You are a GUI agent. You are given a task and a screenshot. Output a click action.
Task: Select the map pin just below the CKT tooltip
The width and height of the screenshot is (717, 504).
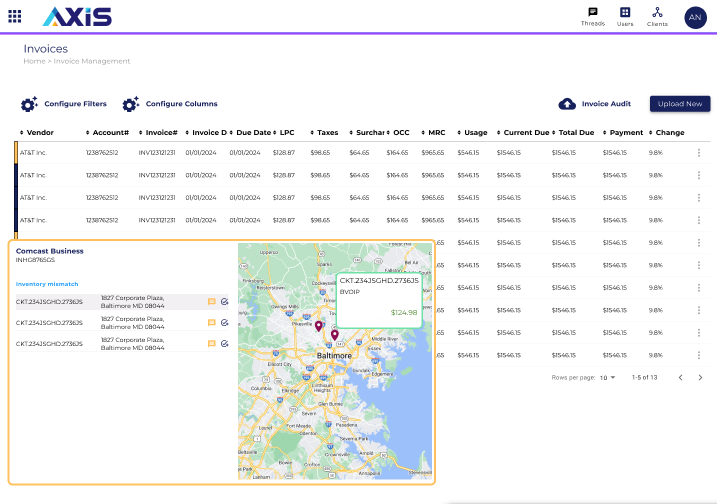point(335,335)
